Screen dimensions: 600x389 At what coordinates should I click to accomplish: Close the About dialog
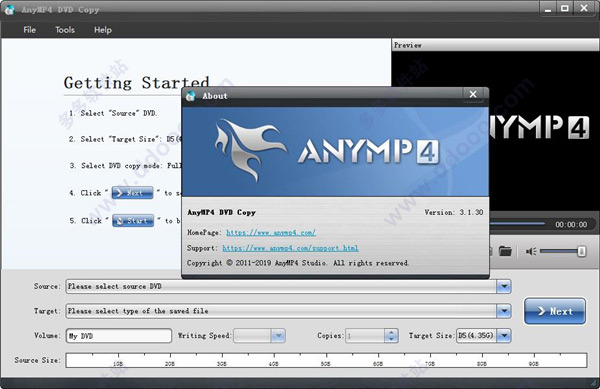(x=473, y=94)
